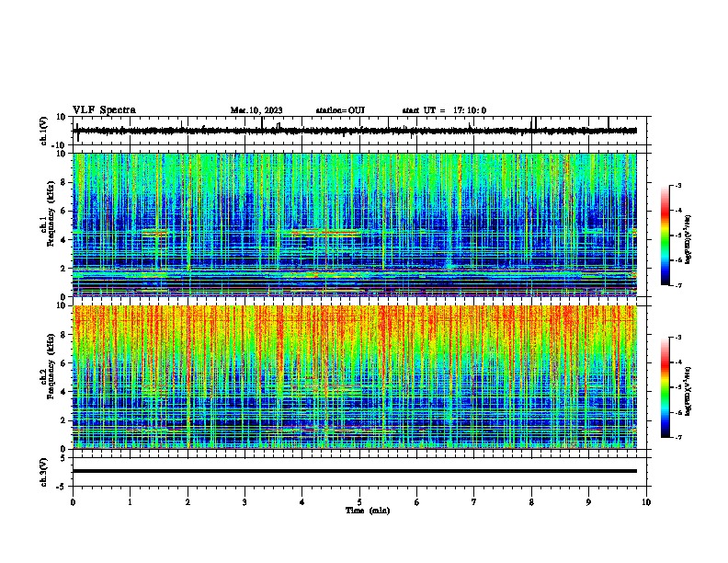Click the "-4" label on ch.1 colorbar
The height and width of the screenshot is (563, 728).
pos(678,211)
